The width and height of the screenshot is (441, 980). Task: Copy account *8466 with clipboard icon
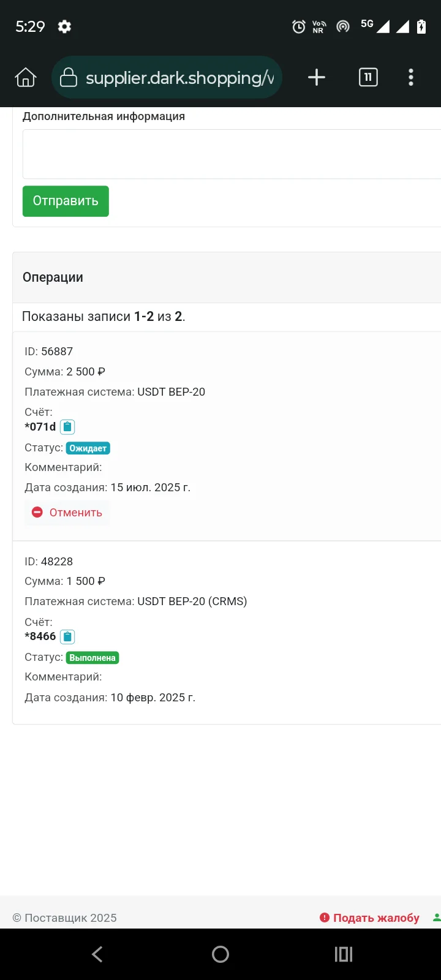click(x=67, y=636)
